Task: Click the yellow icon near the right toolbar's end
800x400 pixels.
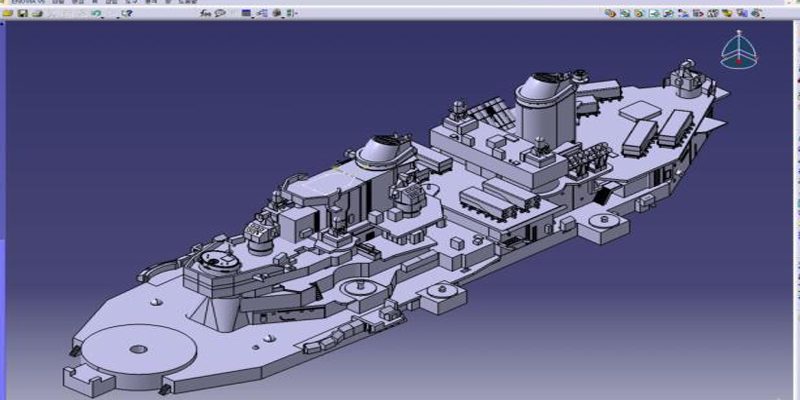Action: (727, 13)
